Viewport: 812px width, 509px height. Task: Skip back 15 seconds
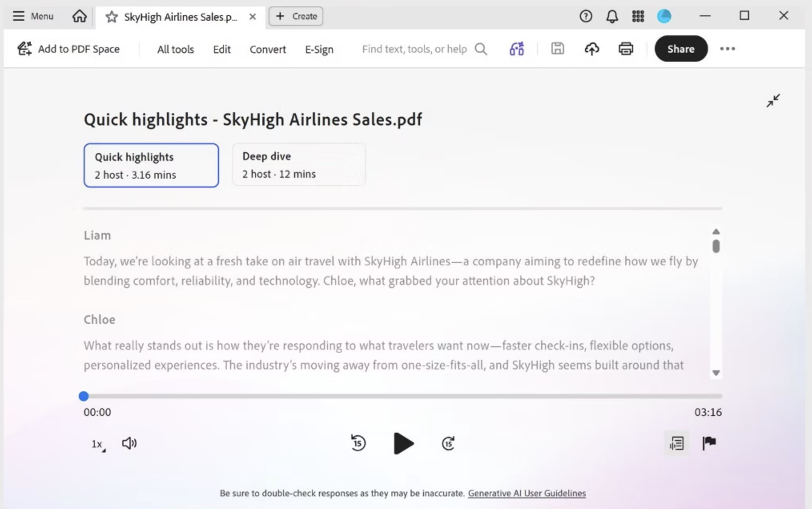tap(358, 443)
